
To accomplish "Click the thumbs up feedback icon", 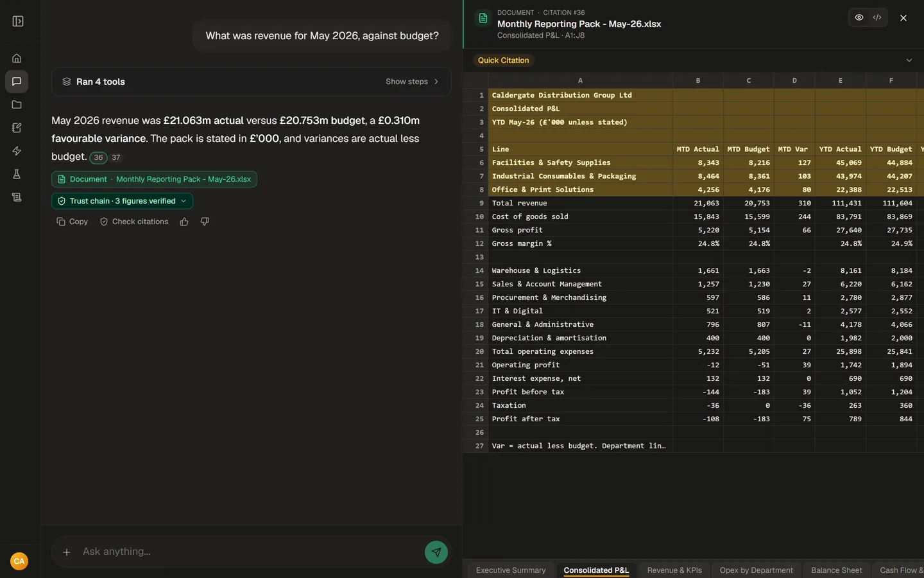I will click(x=184, y=222).
